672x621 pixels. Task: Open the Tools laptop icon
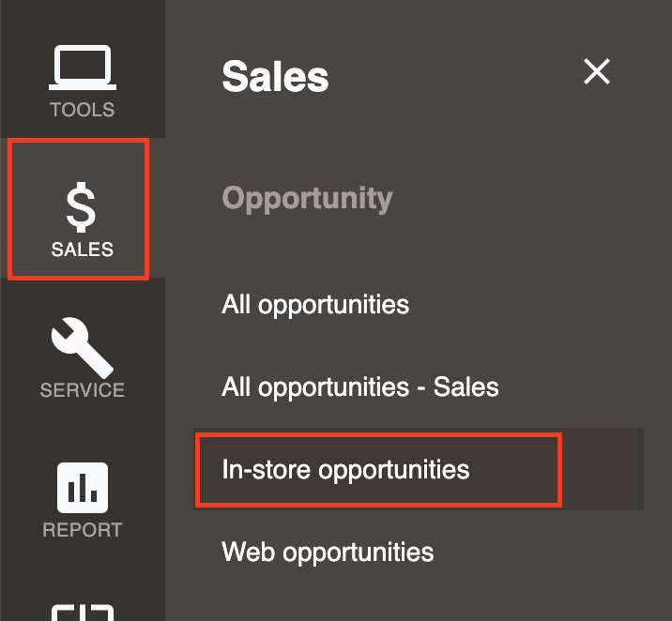83,68
